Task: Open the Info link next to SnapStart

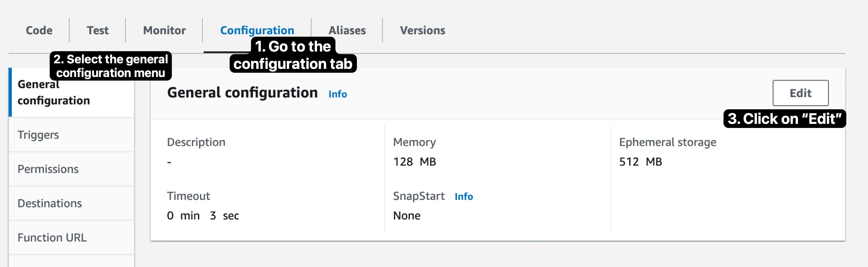Action: [x=463, y=197]
